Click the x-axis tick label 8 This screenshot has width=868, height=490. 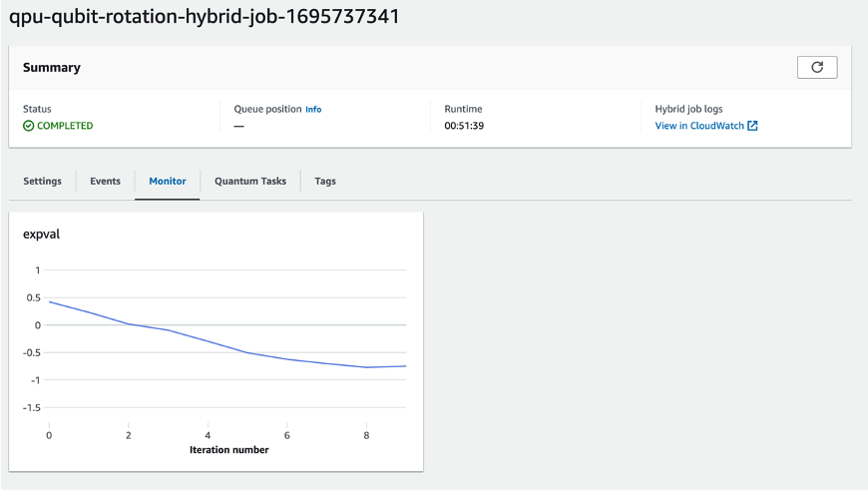pos(366,435)
